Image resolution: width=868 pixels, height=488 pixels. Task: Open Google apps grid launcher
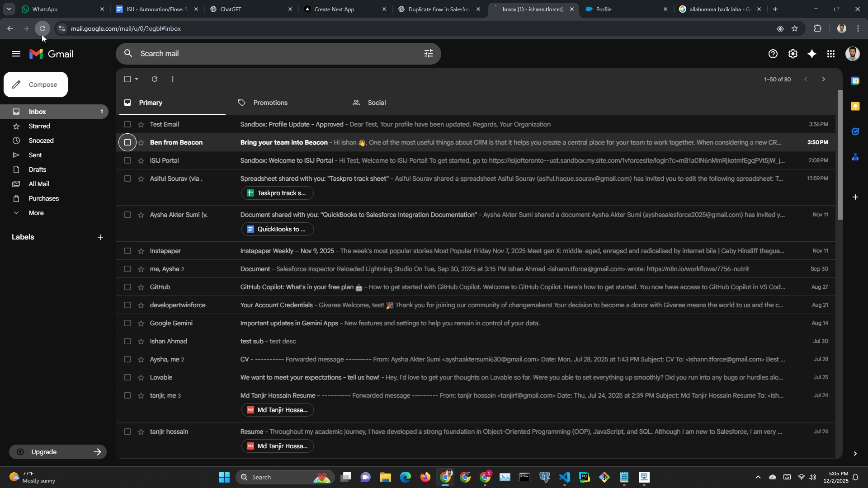tap(831, 54)
